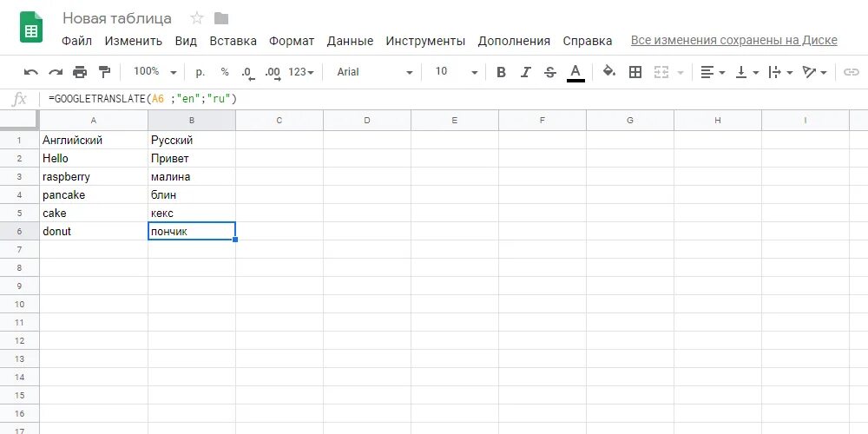Undo the last action
The height and width of the screenshot is (434, 868).
pyautogui.click(x=31, y=72)
